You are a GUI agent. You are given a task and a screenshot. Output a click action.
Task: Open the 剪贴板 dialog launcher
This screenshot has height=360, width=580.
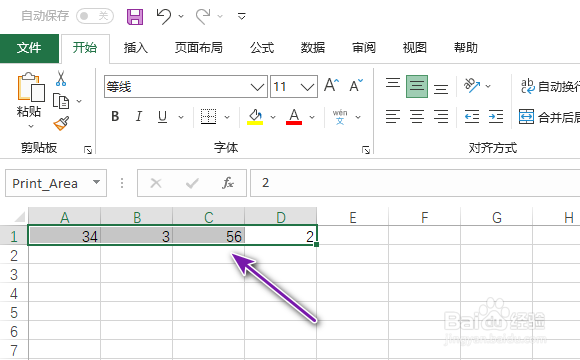click(x=88, y=150)
